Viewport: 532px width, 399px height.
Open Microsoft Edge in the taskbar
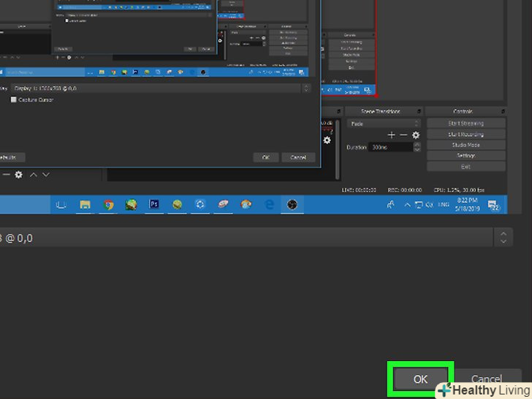pyautogui.click(x=269, y=205)
